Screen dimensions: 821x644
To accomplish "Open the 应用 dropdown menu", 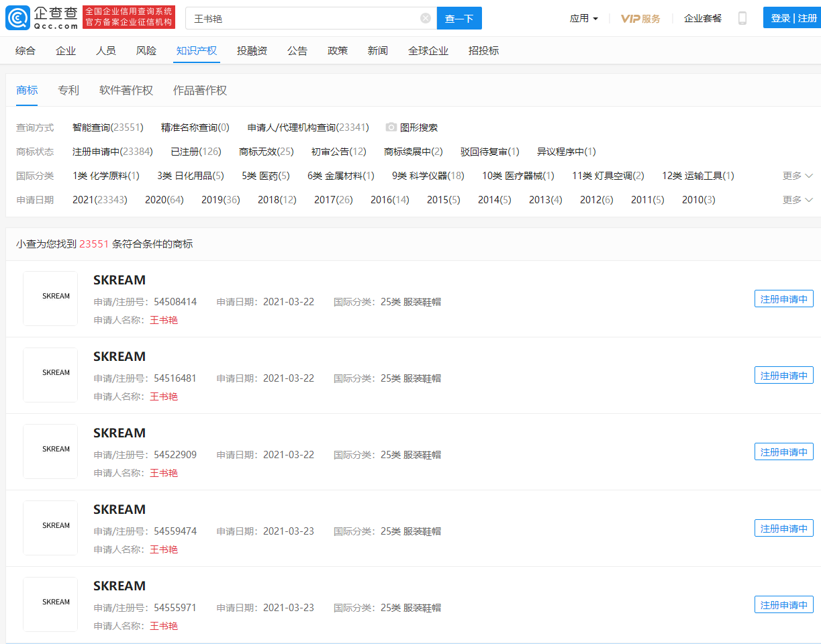I will pos(583,18).
